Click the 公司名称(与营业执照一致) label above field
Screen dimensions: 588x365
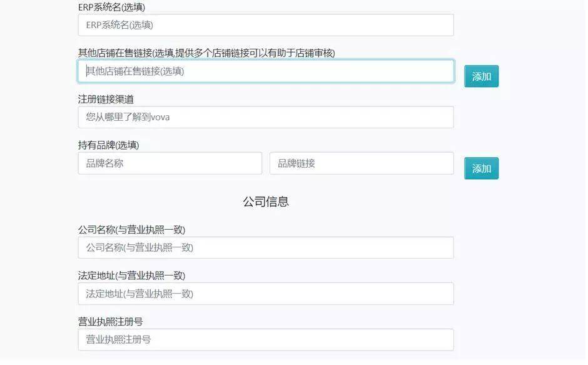131,229
